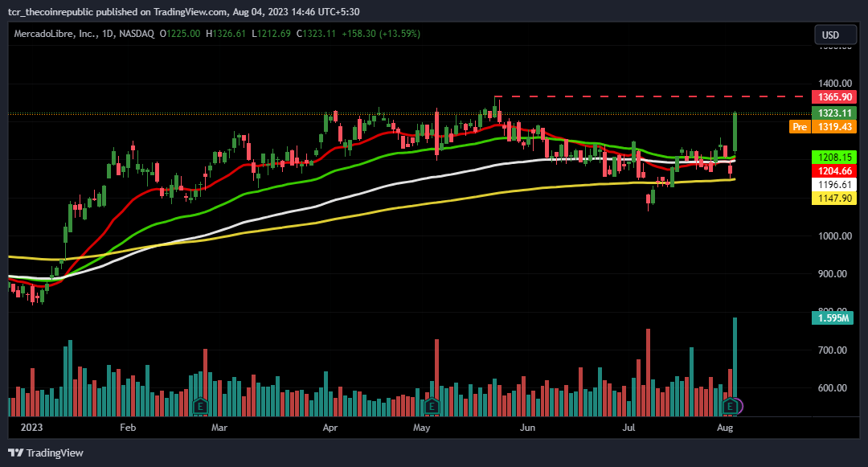Click the Mar time axis label
The height and width of the screenshot is (467, 868).
click(x=219, y=428)
